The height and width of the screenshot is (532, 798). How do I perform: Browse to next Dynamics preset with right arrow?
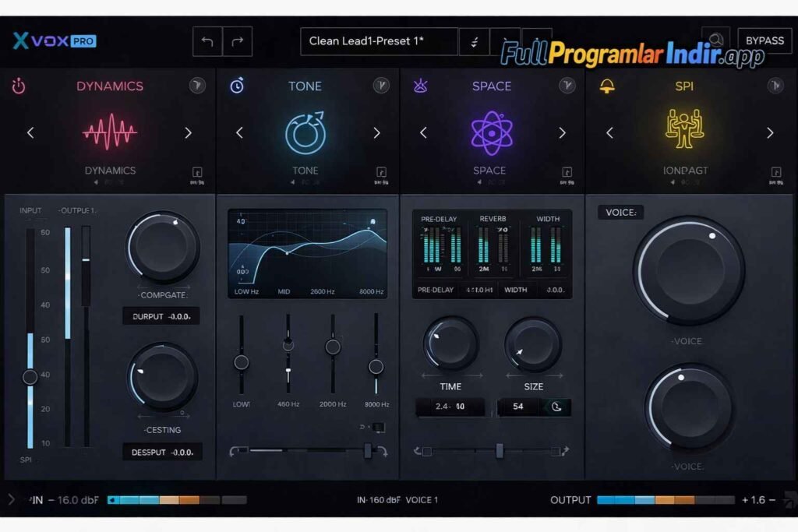[188, 133]
